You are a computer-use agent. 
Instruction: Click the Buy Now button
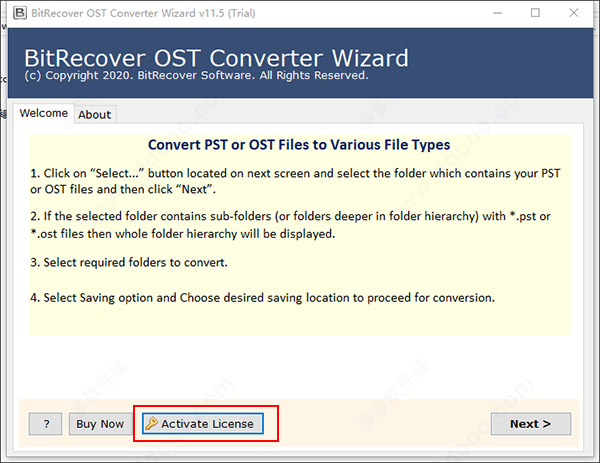click(100, 424)
